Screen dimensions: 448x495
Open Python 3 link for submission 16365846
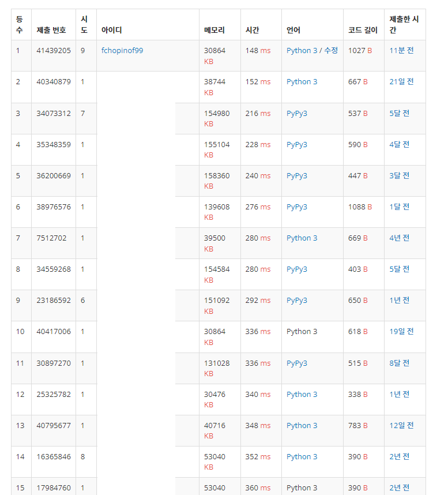302,457
